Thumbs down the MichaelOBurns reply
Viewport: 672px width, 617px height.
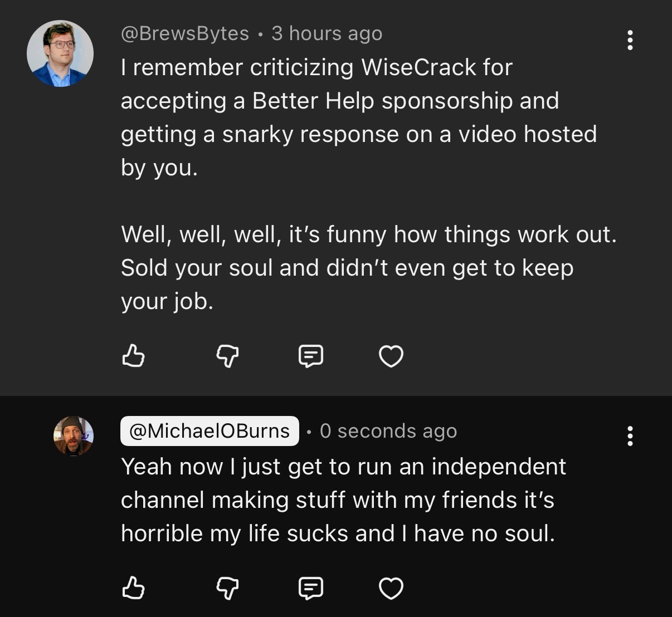(227, 588)
